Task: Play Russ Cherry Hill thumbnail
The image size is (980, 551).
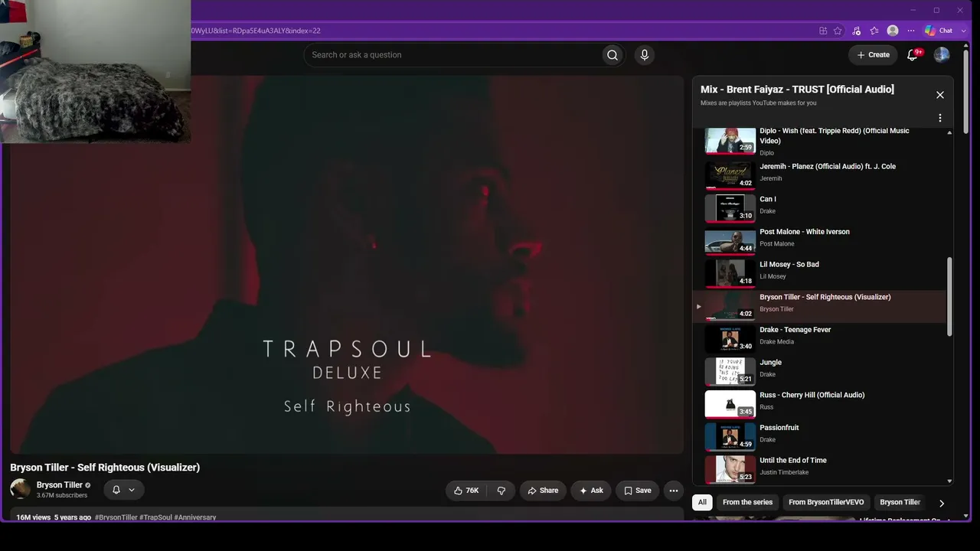Action: (730, 404)
